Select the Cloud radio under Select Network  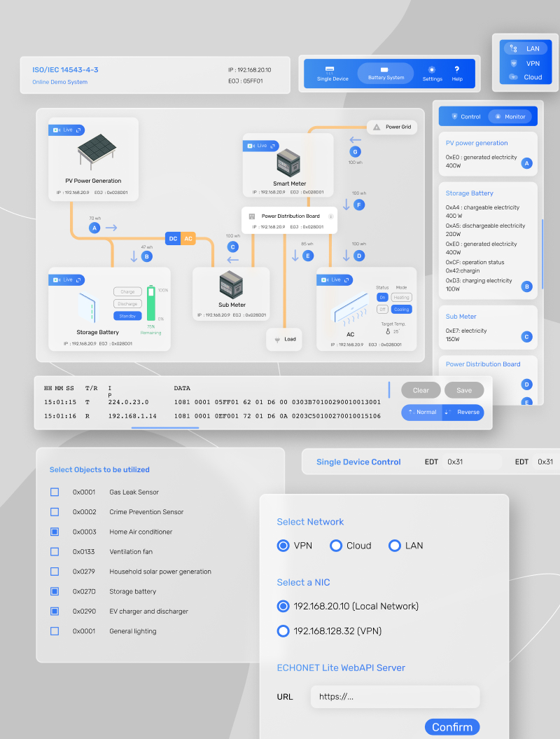coord(336,546)
